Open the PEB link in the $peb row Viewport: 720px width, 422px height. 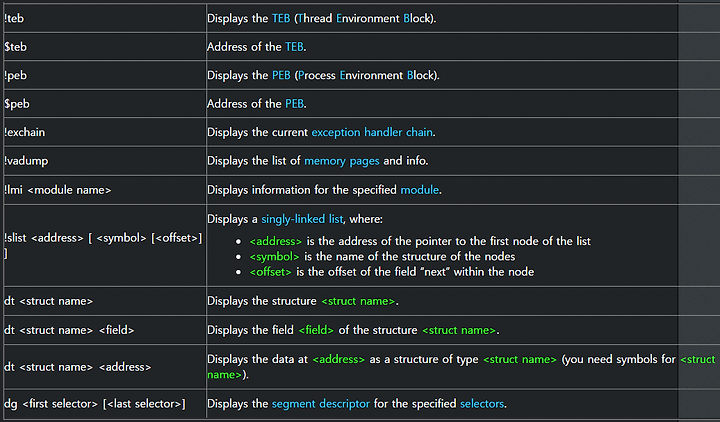(x=294, y=104)
